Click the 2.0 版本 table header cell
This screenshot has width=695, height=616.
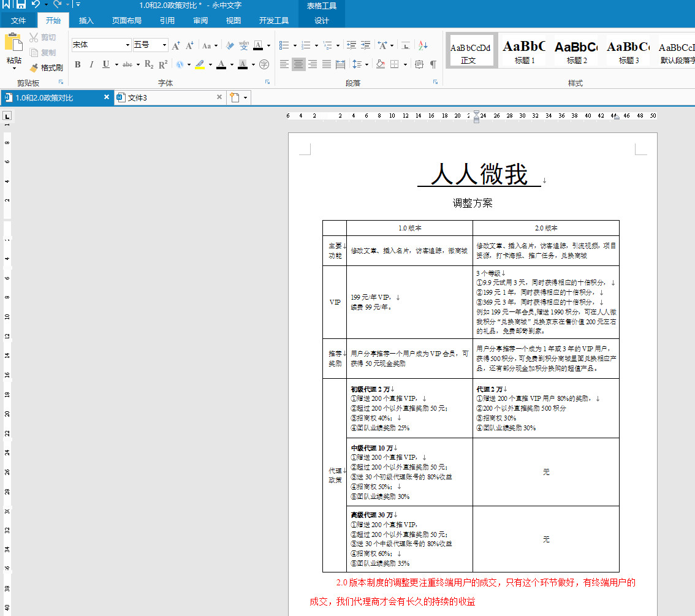pyautogui.click(x=545, y=228)
